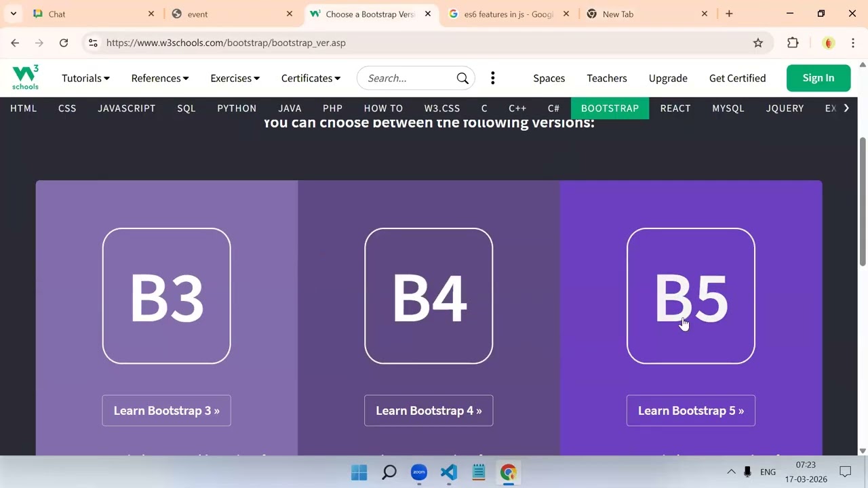Open the Windows Start button
Screen dimensions: 868x488
tap(359, 472)
